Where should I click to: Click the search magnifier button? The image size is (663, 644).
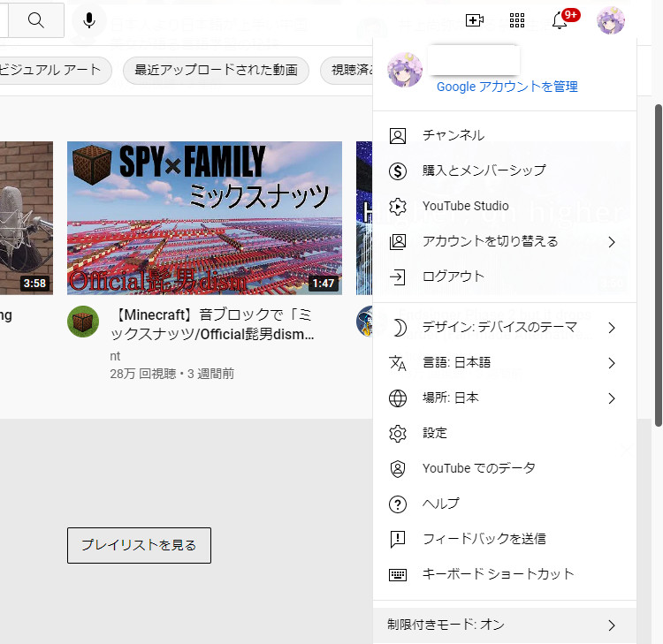point(36,19)
